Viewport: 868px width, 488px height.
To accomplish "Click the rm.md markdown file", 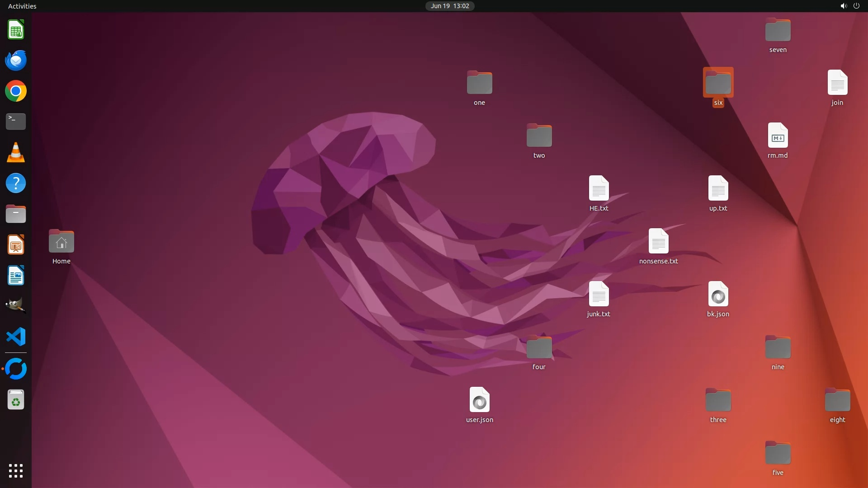I will (x=778, y=136).
